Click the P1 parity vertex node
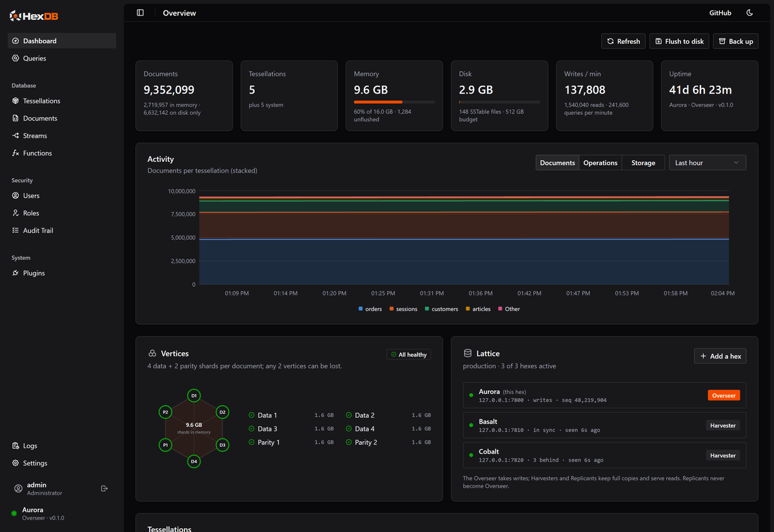Viewport: 774px width, 532px height. click(165, 445)
